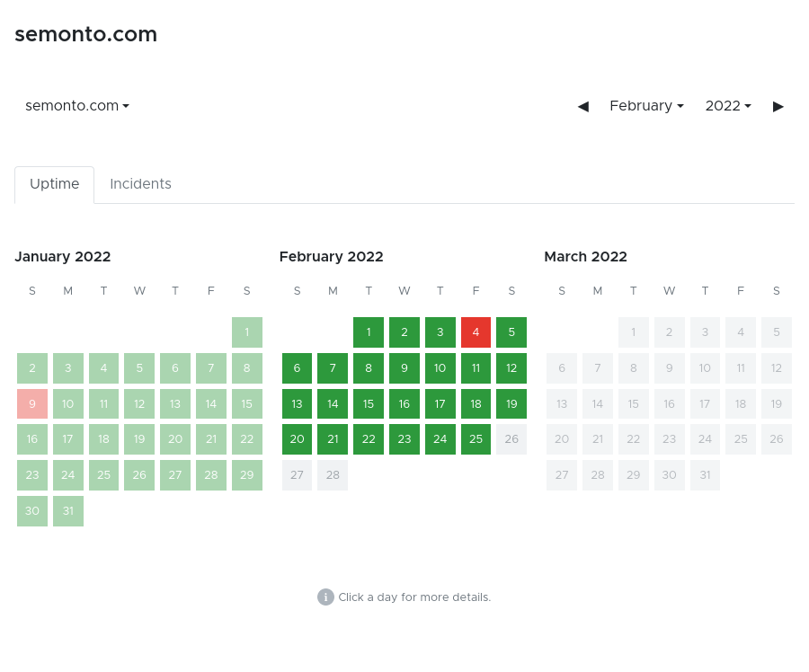Open details for January 31
Viewport: 809px width, 672px height.
68,511
